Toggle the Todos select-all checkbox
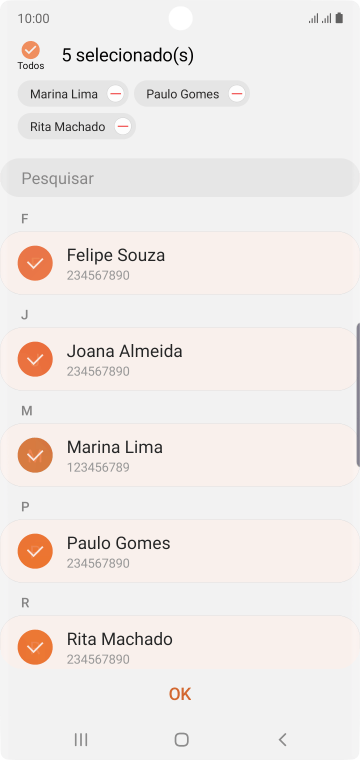Image resolution: width=360 pixels, height=760 pixels. tap(31, 50)
